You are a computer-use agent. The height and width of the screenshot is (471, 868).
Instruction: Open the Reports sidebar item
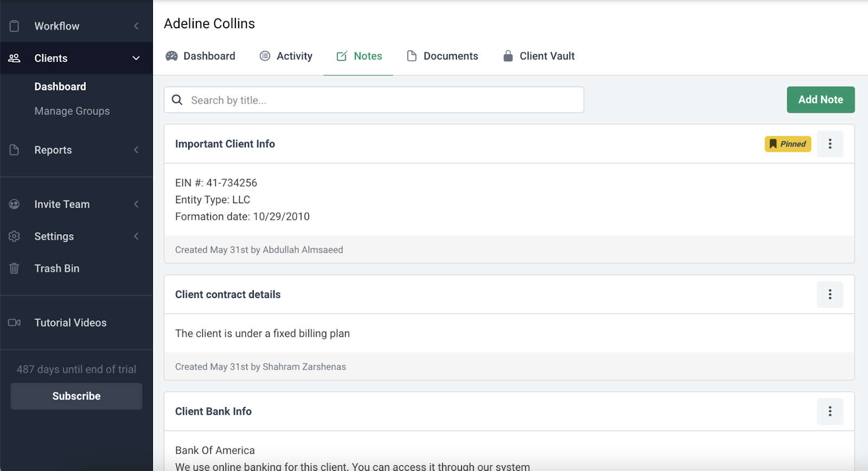pos(76,150)
